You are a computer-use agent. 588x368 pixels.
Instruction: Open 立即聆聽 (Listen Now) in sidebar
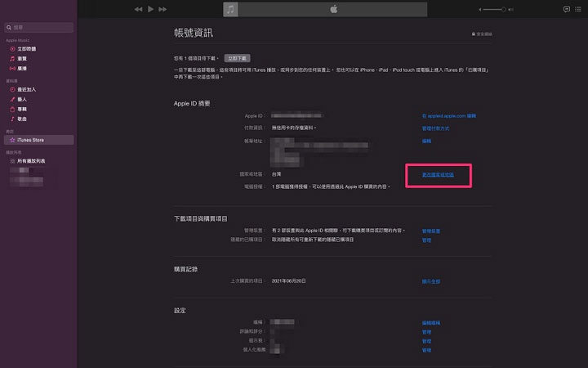[x=27, y=49]
